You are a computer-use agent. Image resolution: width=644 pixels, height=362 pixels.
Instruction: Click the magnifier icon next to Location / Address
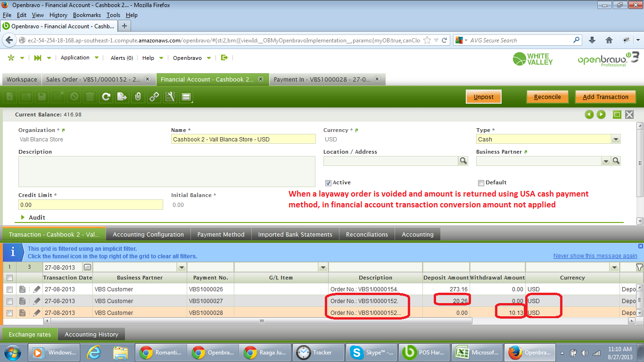click(463, 161)
